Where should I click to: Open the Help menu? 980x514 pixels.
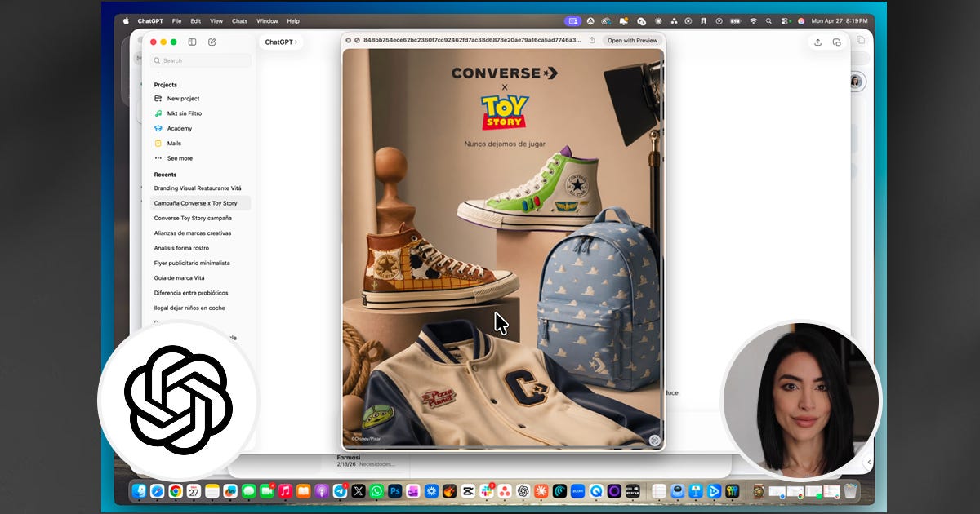click(x=293, y=20)
